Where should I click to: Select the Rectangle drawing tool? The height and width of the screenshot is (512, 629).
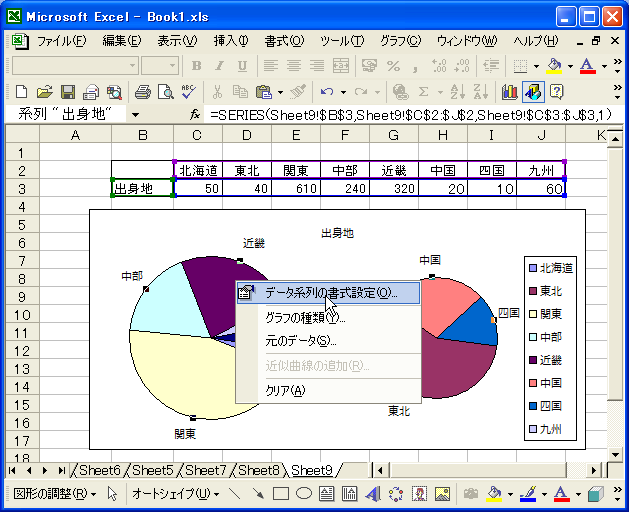[281, 494]
